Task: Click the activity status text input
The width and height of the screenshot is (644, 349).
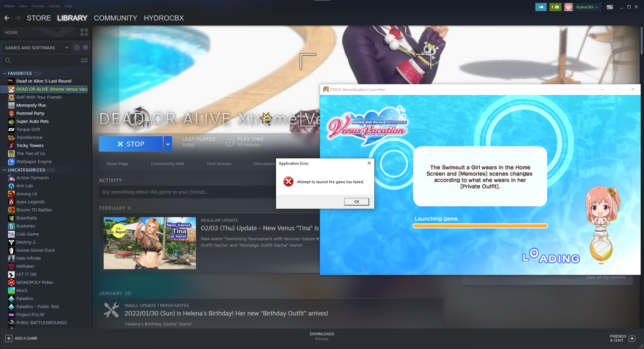Action: (x=188, y=192)
